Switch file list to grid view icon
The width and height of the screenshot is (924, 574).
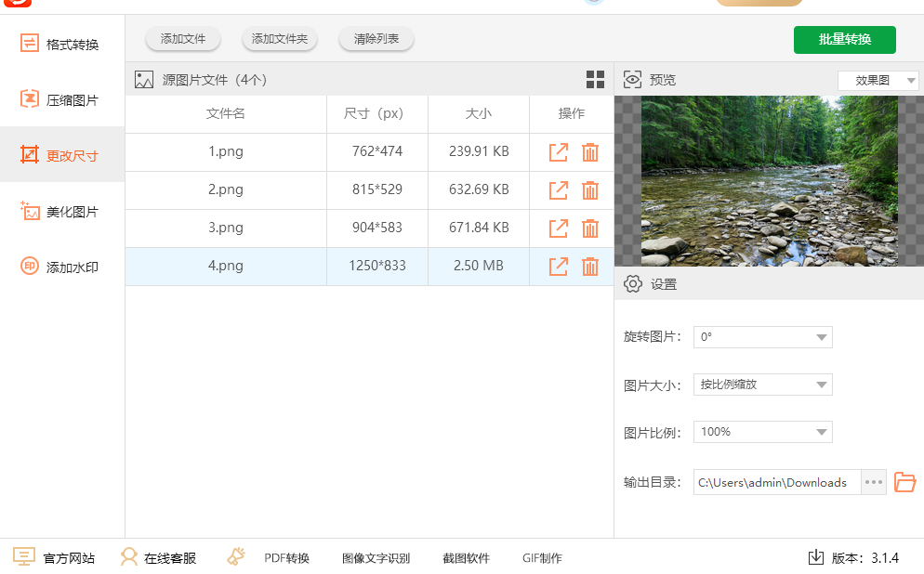(x=595, y=80)
